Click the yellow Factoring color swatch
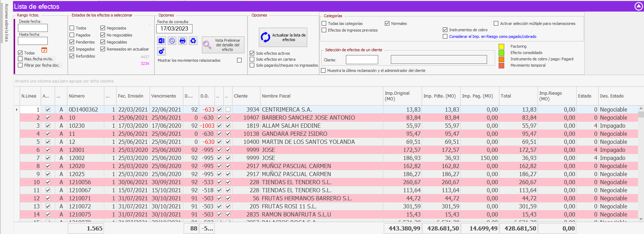Viewport: 644px width, 234px height. tap(501, 46)
